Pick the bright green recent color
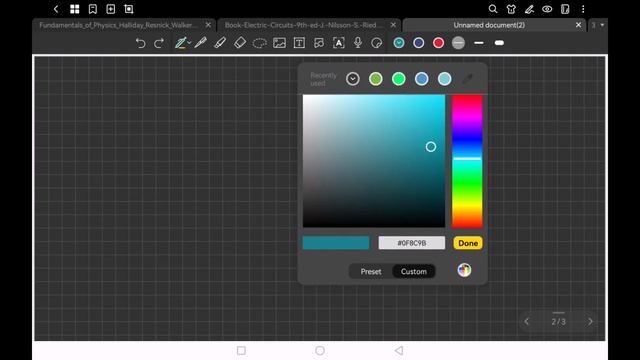Image resolution: width=640 pixels, height=360 pixels. click(x=399, y=79)
